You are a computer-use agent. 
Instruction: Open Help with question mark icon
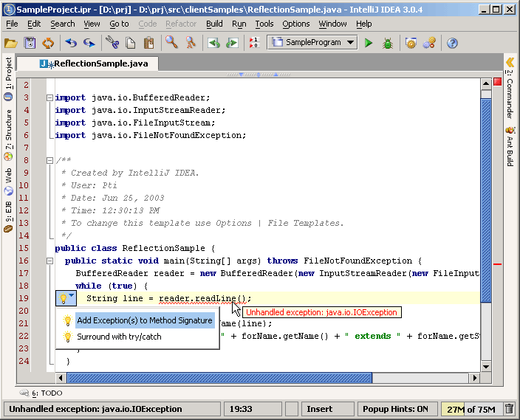tap(452, 43)
